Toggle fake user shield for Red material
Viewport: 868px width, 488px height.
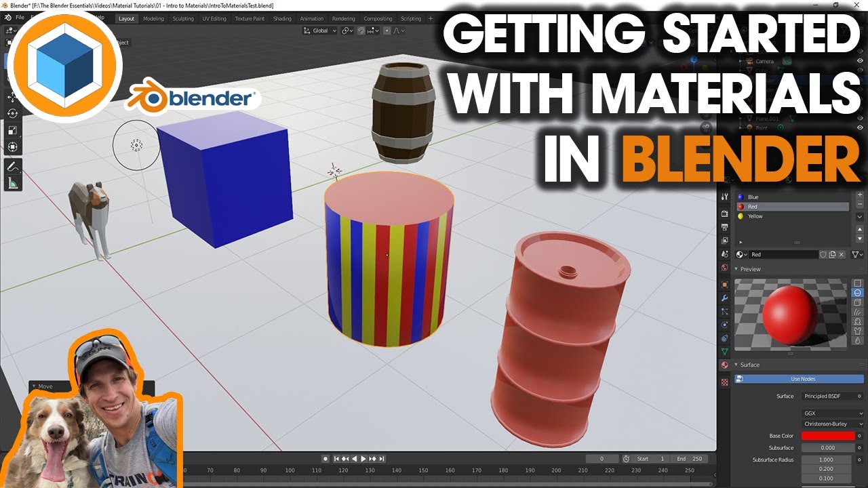tap(823, 254)
